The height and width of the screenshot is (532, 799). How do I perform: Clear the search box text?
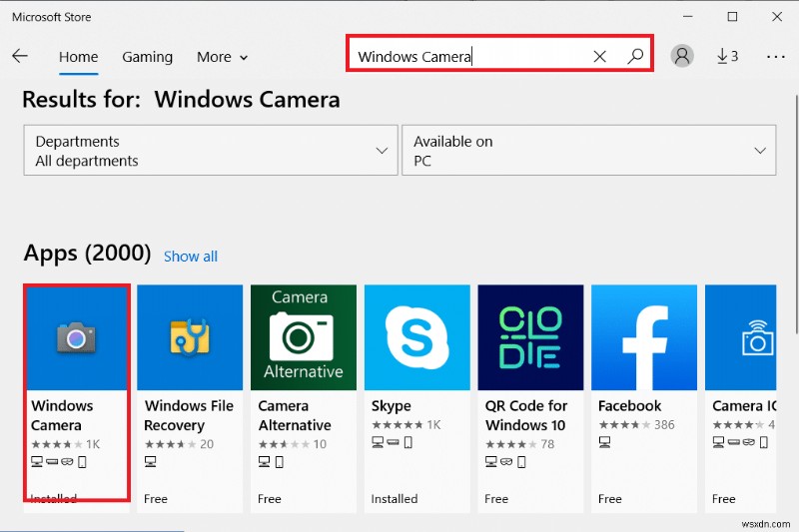click(x=599, y=57)
